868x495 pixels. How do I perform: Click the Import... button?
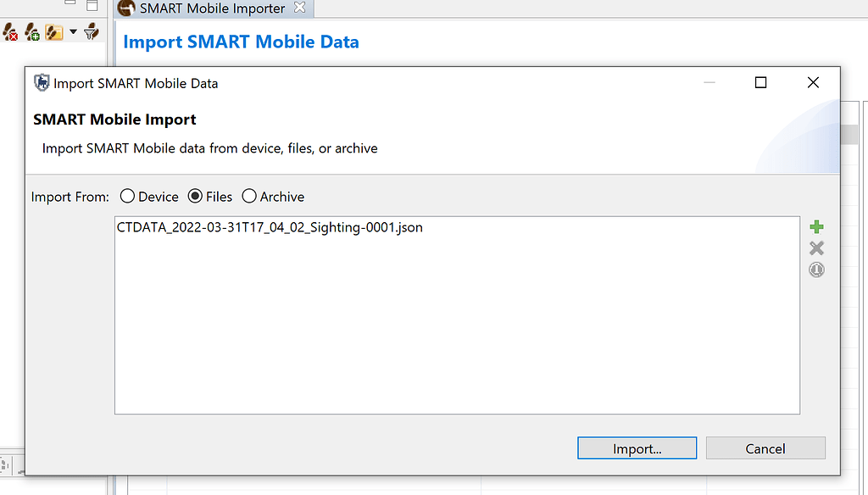[x=637, y=448]
